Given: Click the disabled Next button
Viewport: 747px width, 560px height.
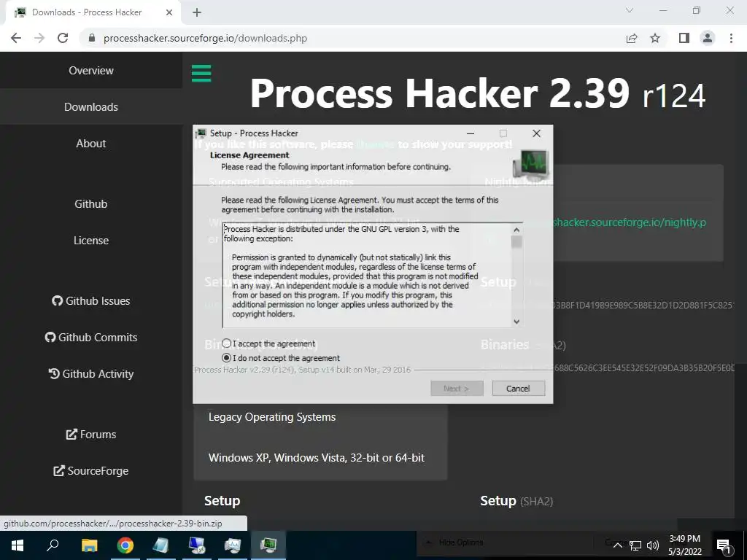Looking at the screenshot, I should [457, 388].
